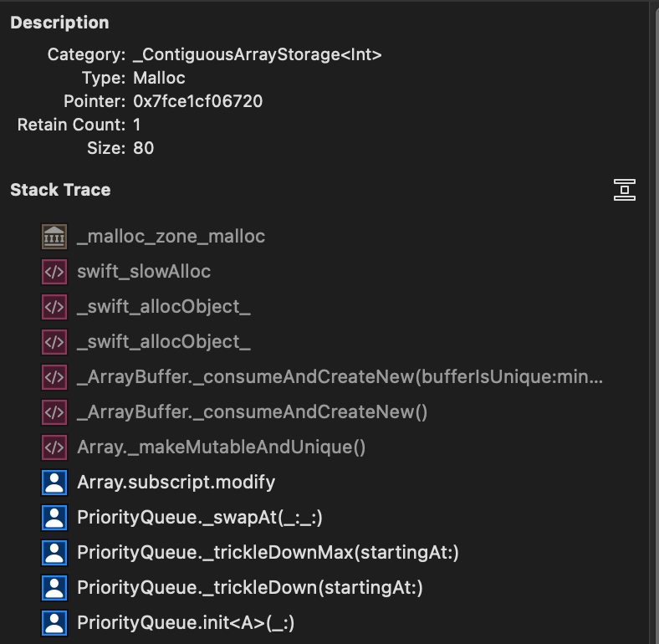This screenshot has width=659, height=644.
Task: Click the Size: field label
Action: coord(106,148)
